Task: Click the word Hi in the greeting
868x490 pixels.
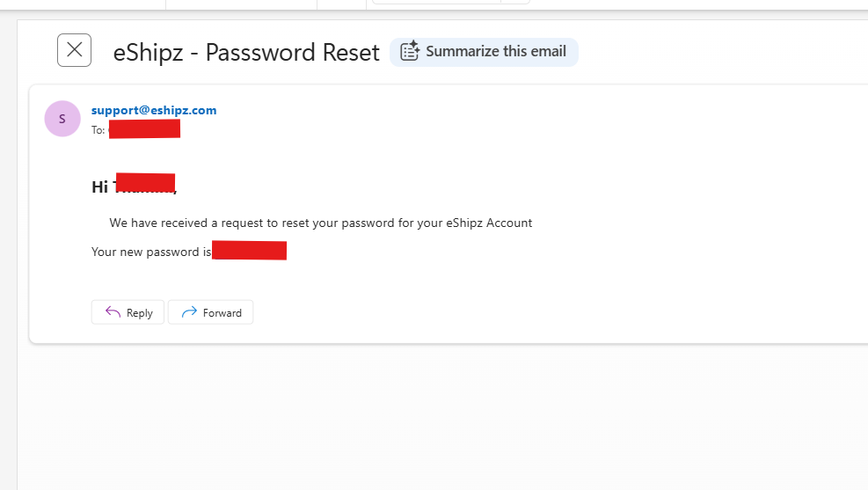Action: tap(99, 187)
